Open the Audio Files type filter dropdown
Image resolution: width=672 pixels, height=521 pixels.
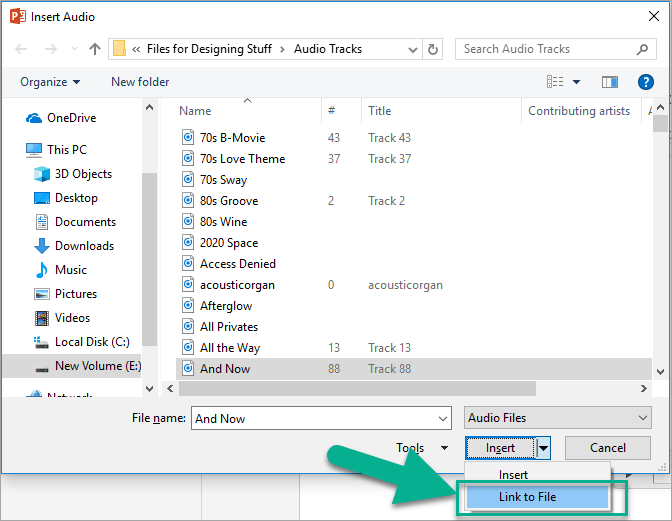[x=558, y=418]
